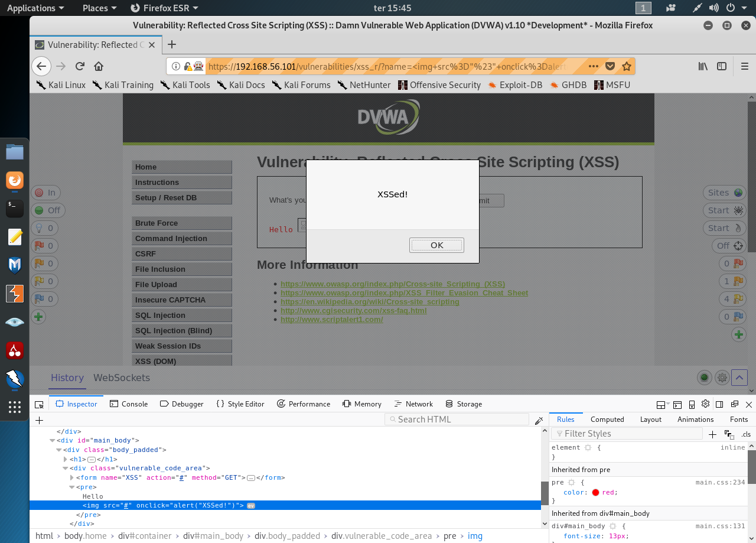Image resolution: width=756 pixels, height=543 pixels.
Task: Open DevTools in a separate window
Action: (x=734, y=404)
